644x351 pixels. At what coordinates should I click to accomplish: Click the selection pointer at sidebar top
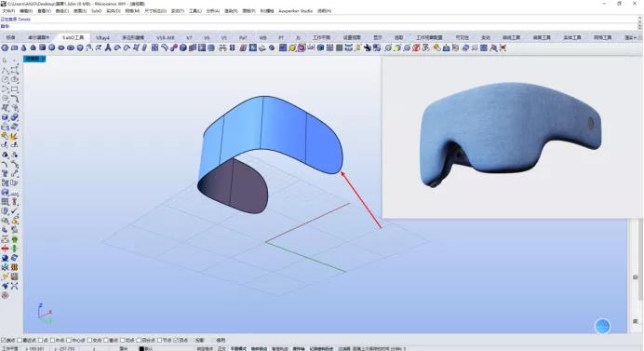[x=5, y=61]
